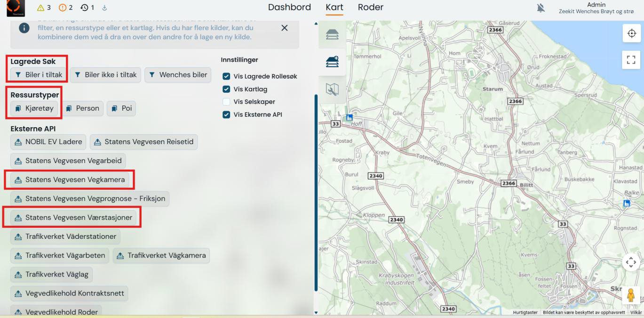Choose the Person resource type
The width and height of the screenshot is (644, 318).
tap(82, 108)
